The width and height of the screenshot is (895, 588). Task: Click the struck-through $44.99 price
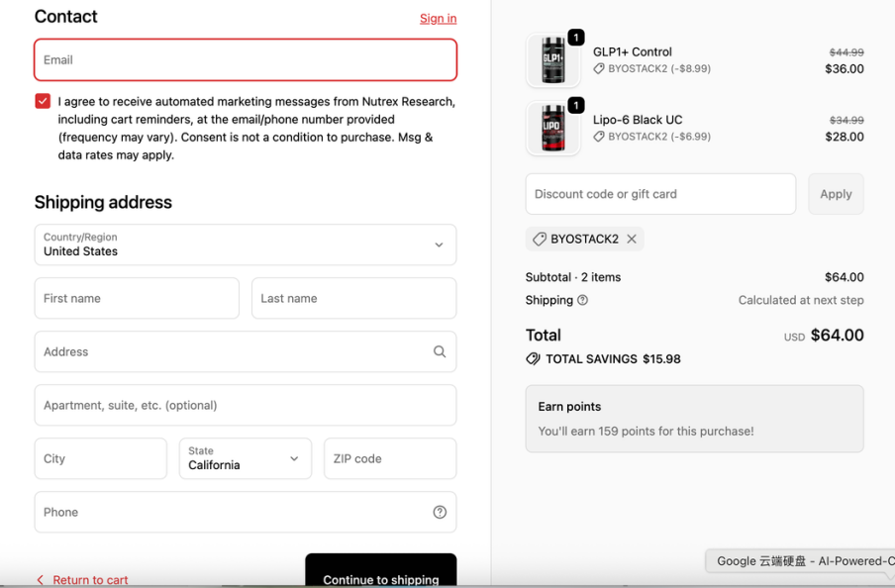point(846,52)
